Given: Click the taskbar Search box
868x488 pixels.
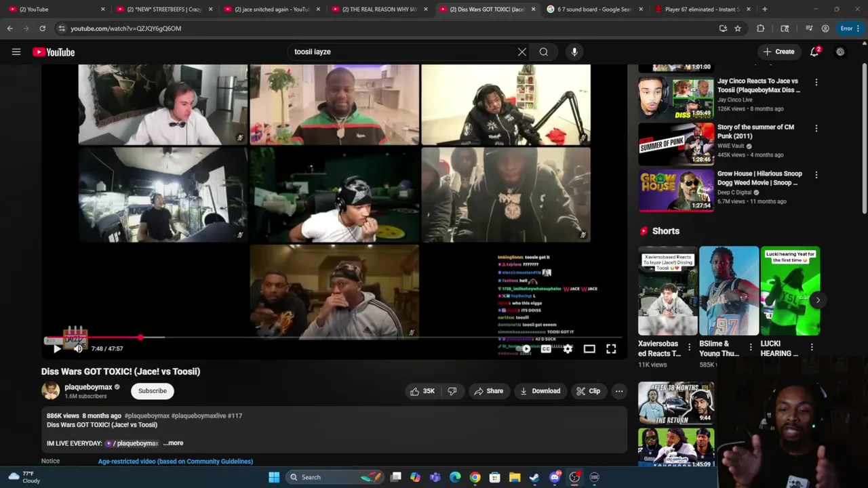Looking at the screenshot, I should pyautogui.click(x=335, y=477).
